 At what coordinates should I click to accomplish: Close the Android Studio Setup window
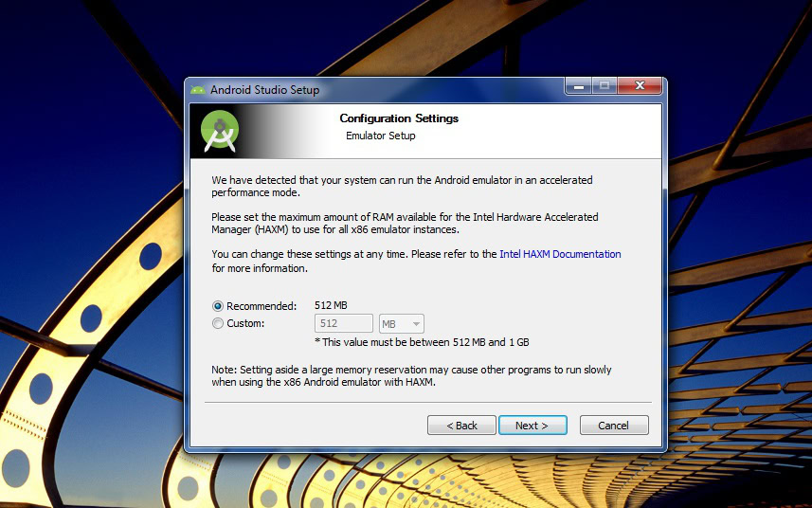coord(640,86)
